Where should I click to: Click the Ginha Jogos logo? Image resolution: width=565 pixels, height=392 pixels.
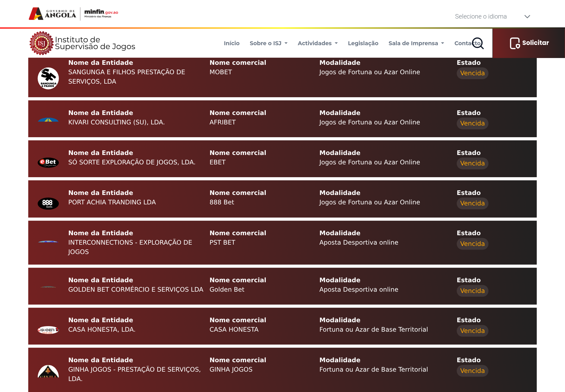pos(48,371)
